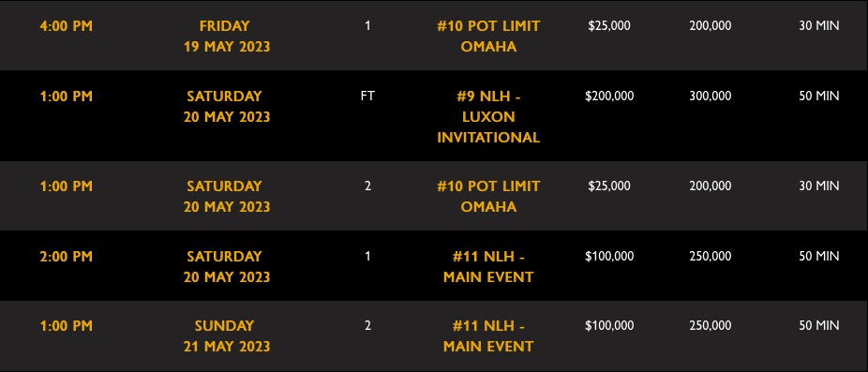Viewport: 868px width, 372px height.
Task: Select the 4:00 PM start time
Action: coord(66,26)
